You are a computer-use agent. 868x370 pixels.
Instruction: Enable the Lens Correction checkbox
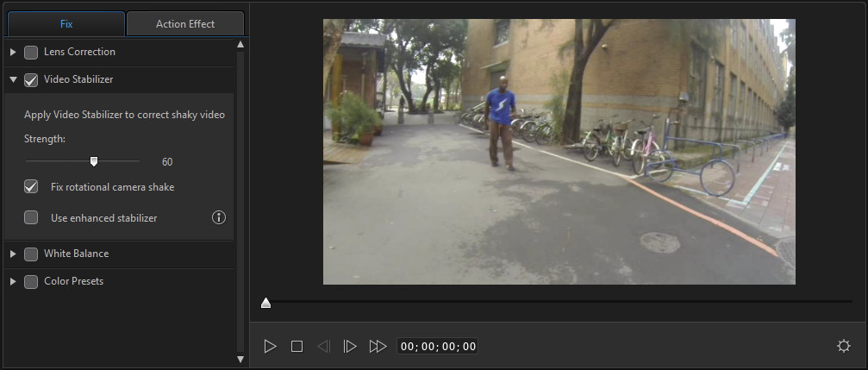(31, 53)
